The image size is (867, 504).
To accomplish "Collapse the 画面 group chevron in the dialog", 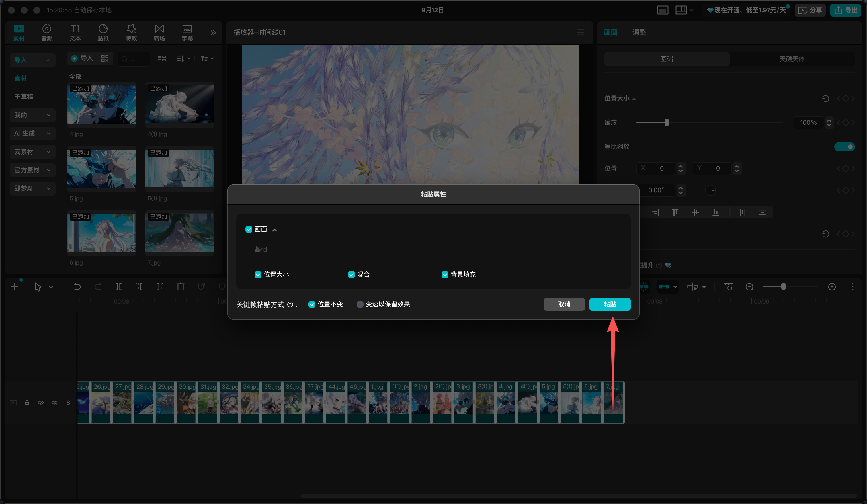I will click(x=275, y=230).
